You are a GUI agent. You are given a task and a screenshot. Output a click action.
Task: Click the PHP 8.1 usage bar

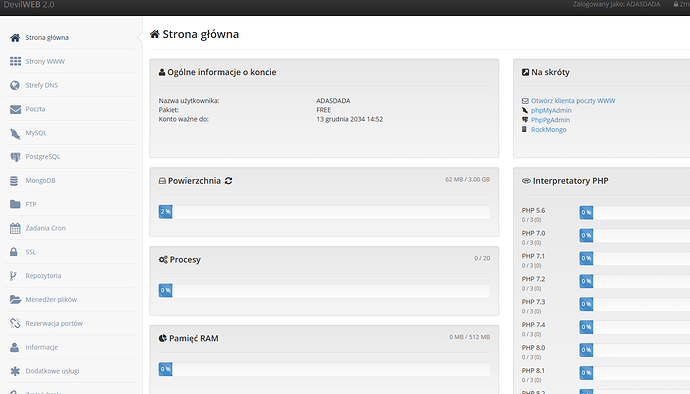pos(635,373)
